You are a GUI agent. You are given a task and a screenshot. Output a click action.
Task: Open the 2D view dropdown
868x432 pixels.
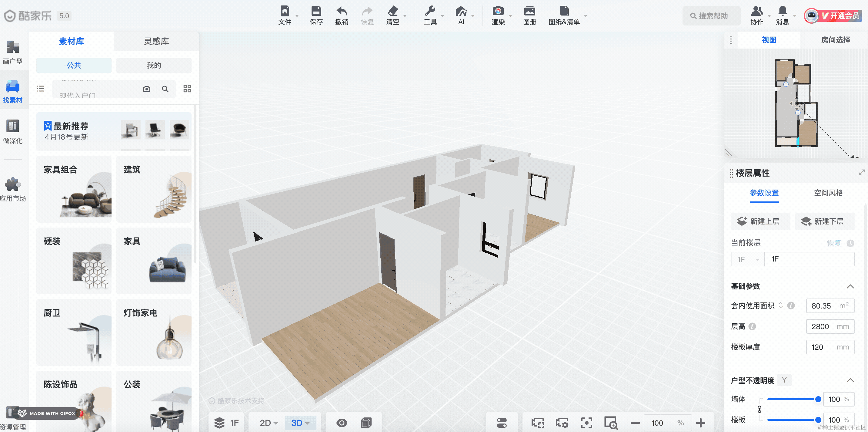[268, 423]
